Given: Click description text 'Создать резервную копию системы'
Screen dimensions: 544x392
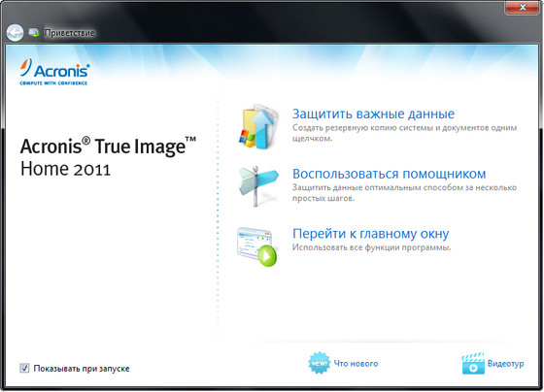Looking at the screenshot, I should click(x=363, y=128).
